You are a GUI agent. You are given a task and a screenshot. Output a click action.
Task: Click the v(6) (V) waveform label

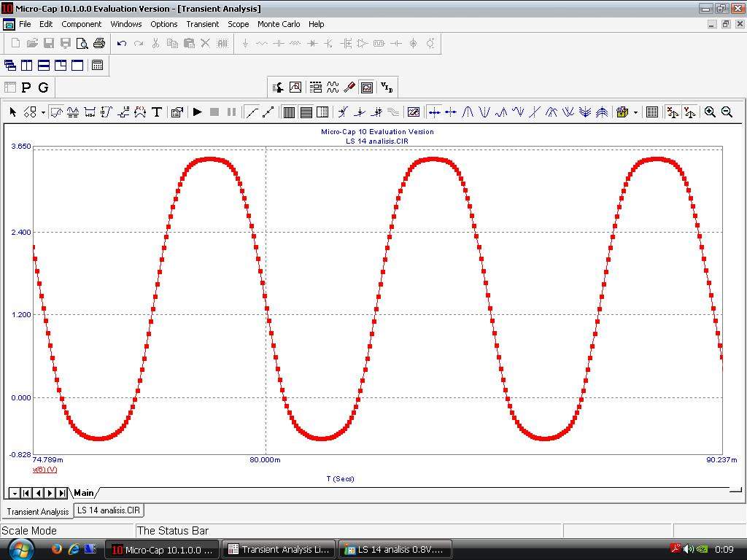[x=44, y=470]
